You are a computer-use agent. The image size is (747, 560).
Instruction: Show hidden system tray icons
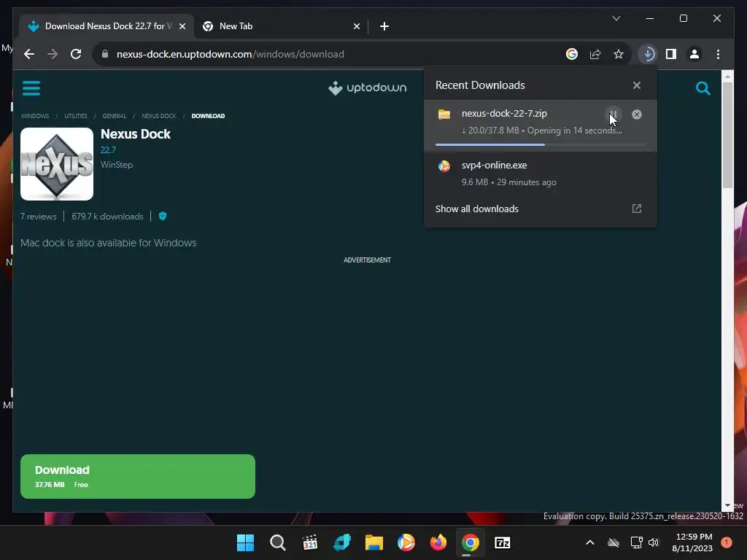(x=589, y=542)
